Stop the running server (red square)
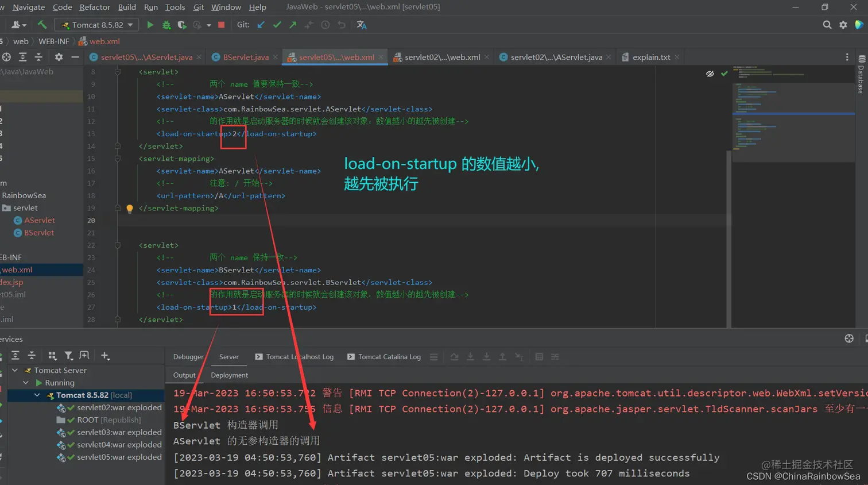 pos(222,25)
